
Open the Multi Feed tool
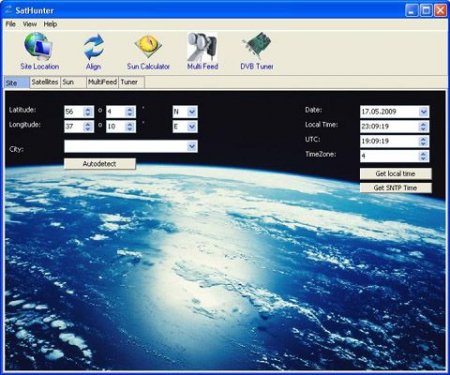[x=202, y=51]
